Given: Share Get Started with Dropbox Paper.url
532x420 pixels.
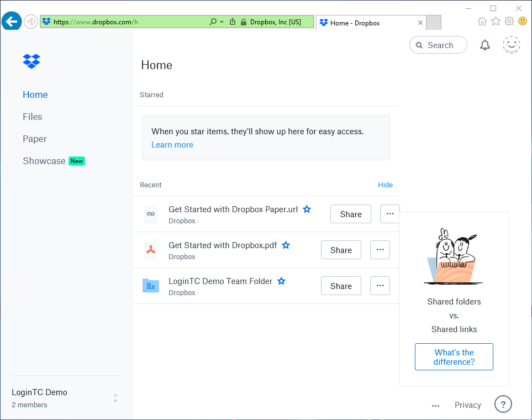Looking at the screenshot, I should 351,214.
